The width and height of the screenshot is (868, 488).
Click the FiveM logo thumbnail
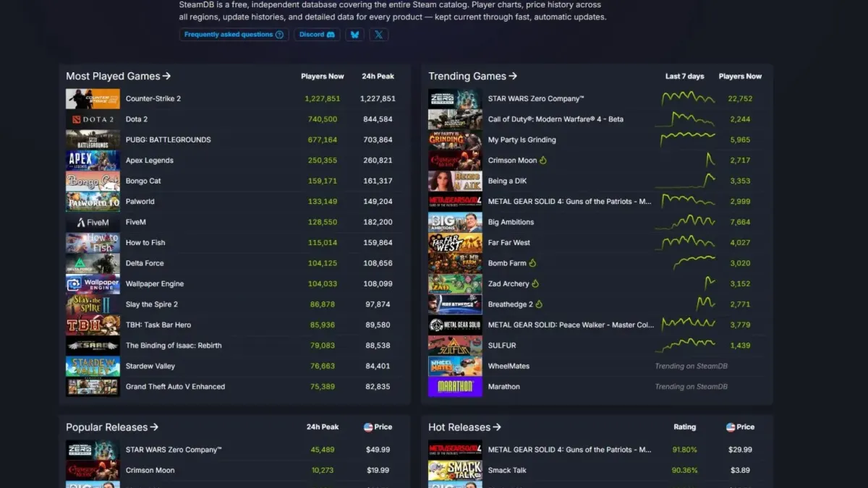pyautogui.click(x=93, y=222)
